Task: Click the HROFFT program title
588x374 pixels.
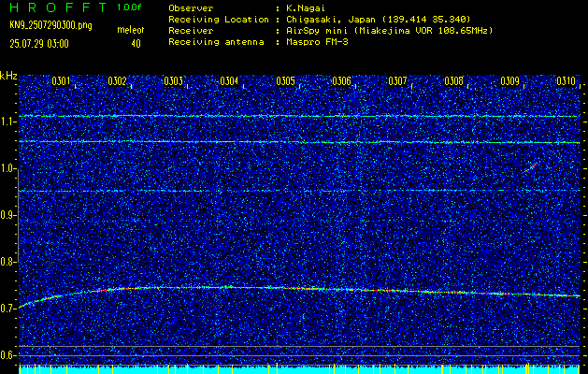Action: (x=59, y=7)
